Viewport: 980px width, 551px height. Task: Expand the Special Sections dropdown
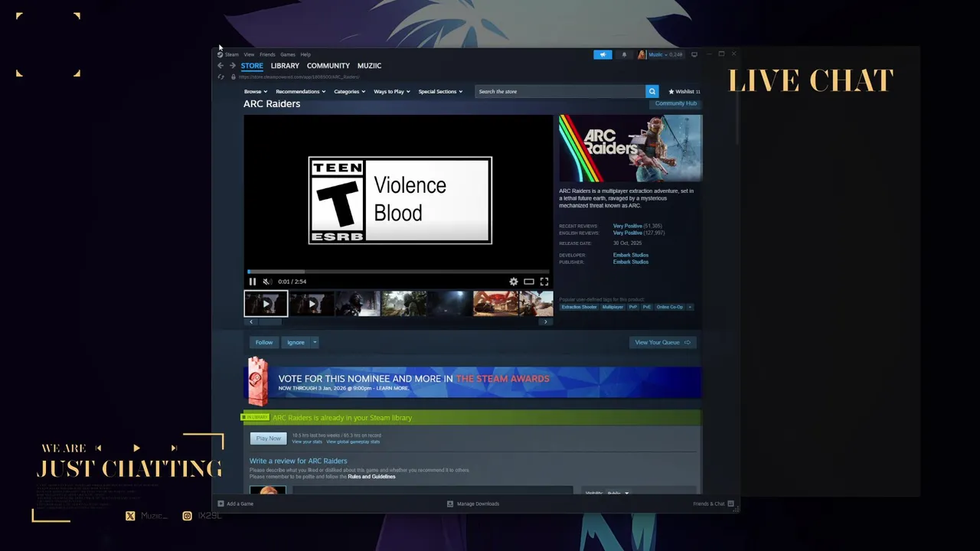[x=440, y=91]
